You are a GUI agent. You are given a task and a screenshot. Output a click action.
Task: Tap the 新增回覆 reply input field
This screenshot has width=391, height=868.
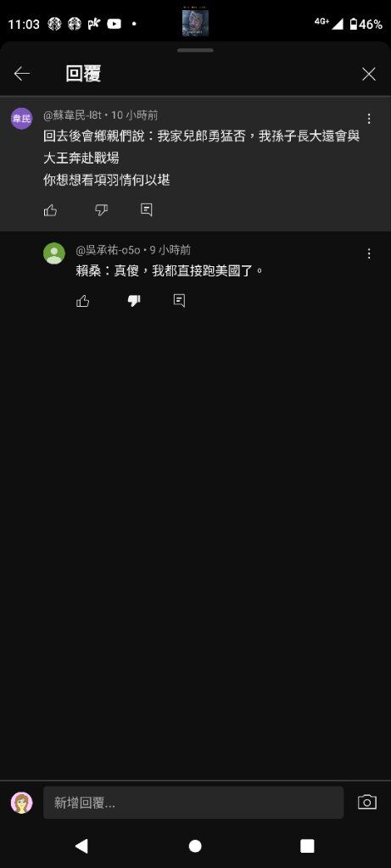pos(193,803)
